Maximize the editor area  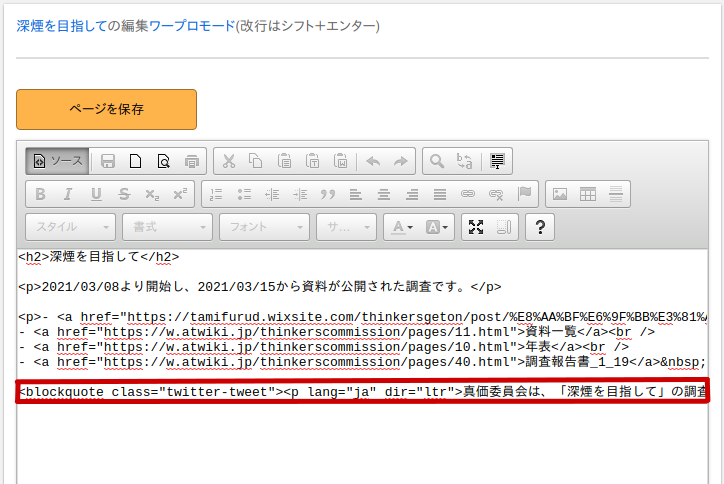[x=476, y=227]
